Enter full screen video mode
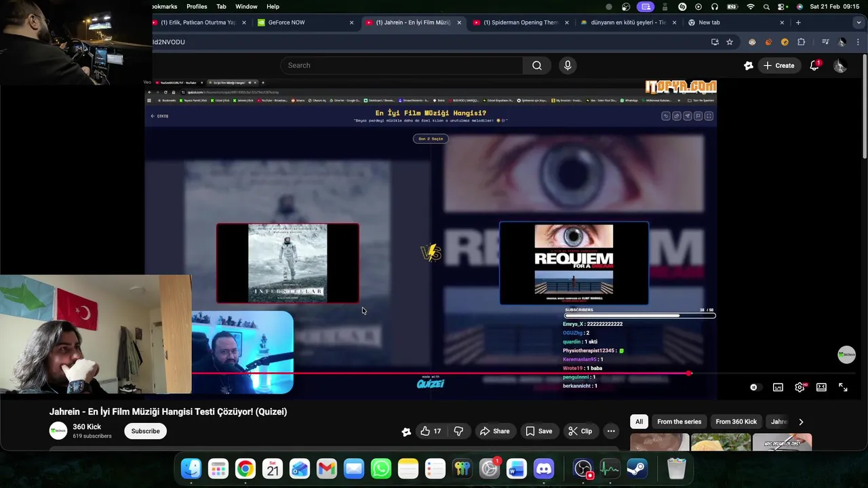This screenshot has height=488, width=868. coord(843,387)
